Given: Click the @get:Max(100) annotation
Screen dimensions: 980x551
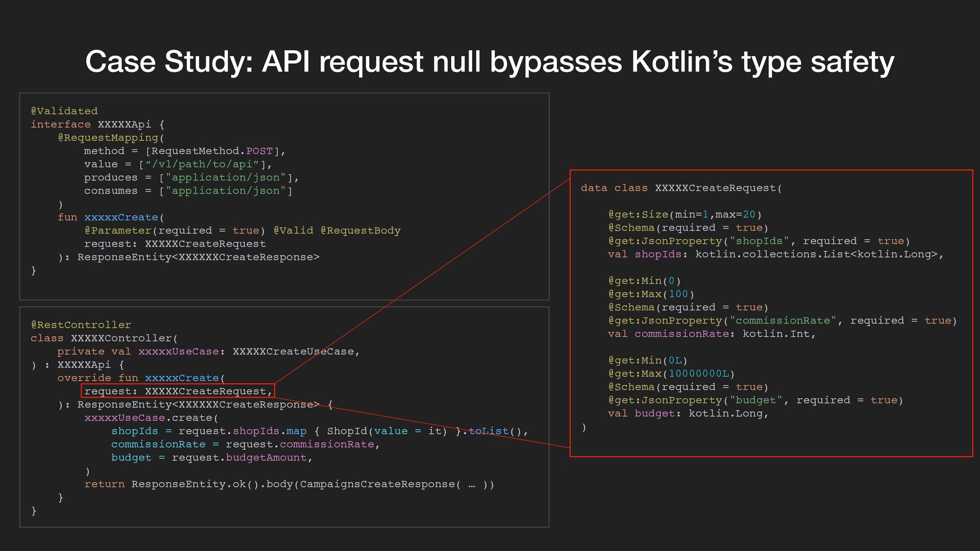Looking at the screenshot, I should click(651, 294).
